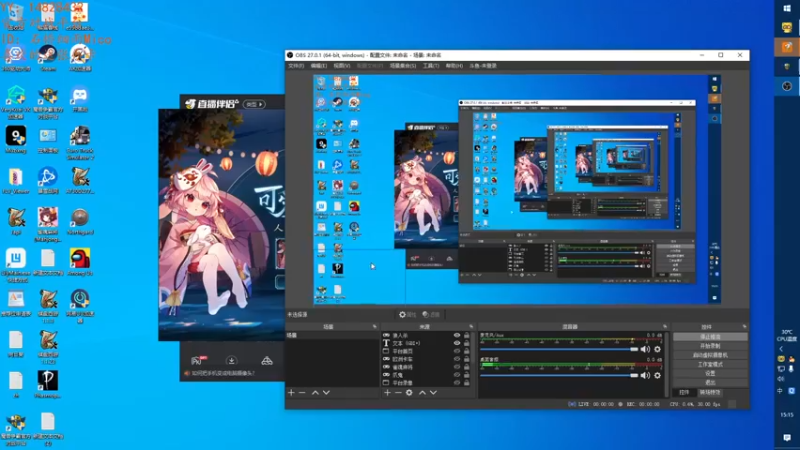The width and height of the screenshot is (800, 450).
Task: Open the Steam desktop shortcut
Action: tap(48, 57)
